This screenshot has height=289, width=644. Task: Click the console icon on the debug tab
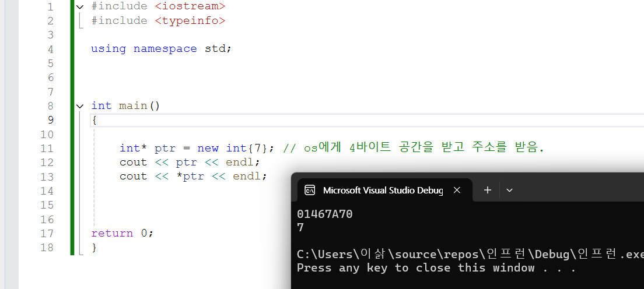pos(310,190)
